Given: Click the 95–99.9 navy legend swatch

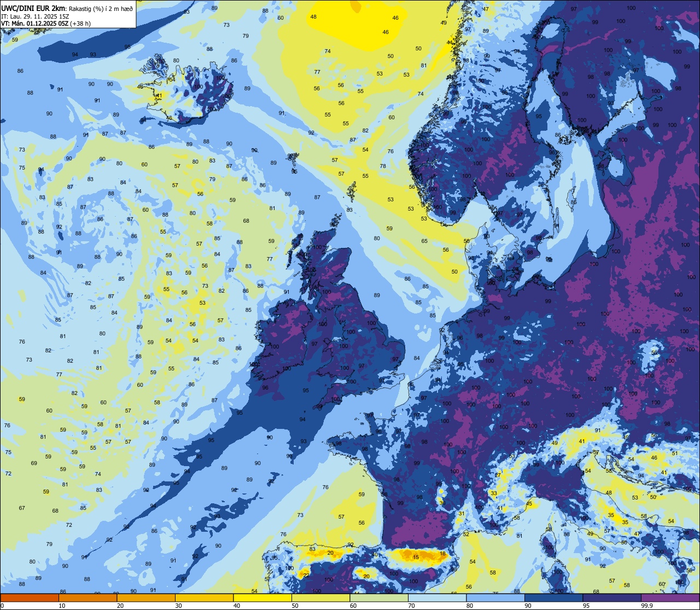Looking at the screenshot, I should (x=612, y=597).
